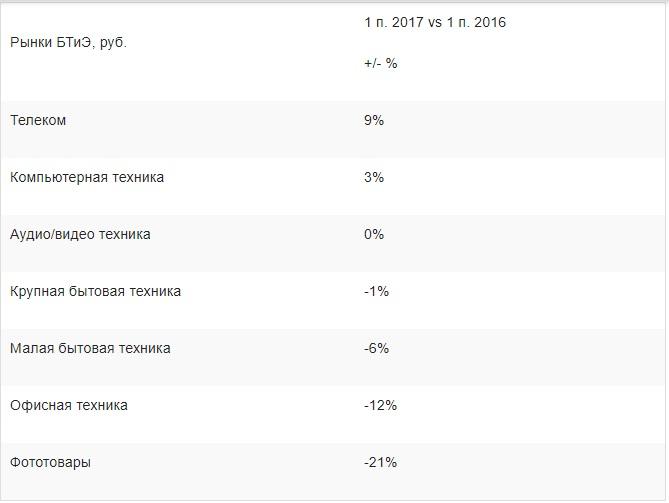Click the 0% value cell
The image size is (669, 503).
(374, 235)
